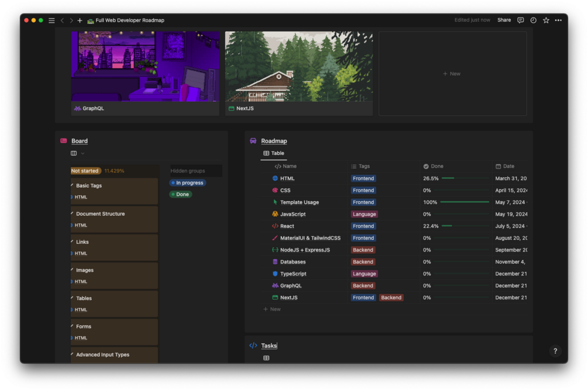Click the Board database icon

[64, 141]
